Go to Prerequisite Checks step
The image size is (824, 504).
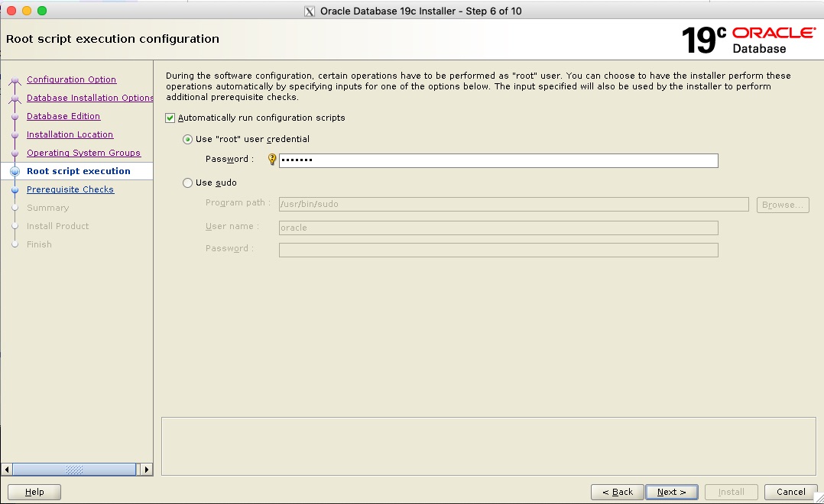(x=70, y=189)
